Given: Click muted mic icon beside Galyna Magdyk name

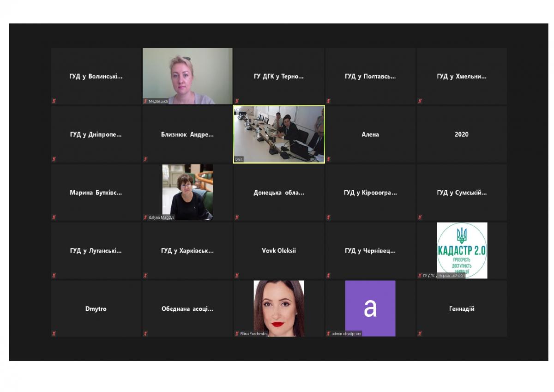Looking at the screenshot, I should click(x=145, y=217).
